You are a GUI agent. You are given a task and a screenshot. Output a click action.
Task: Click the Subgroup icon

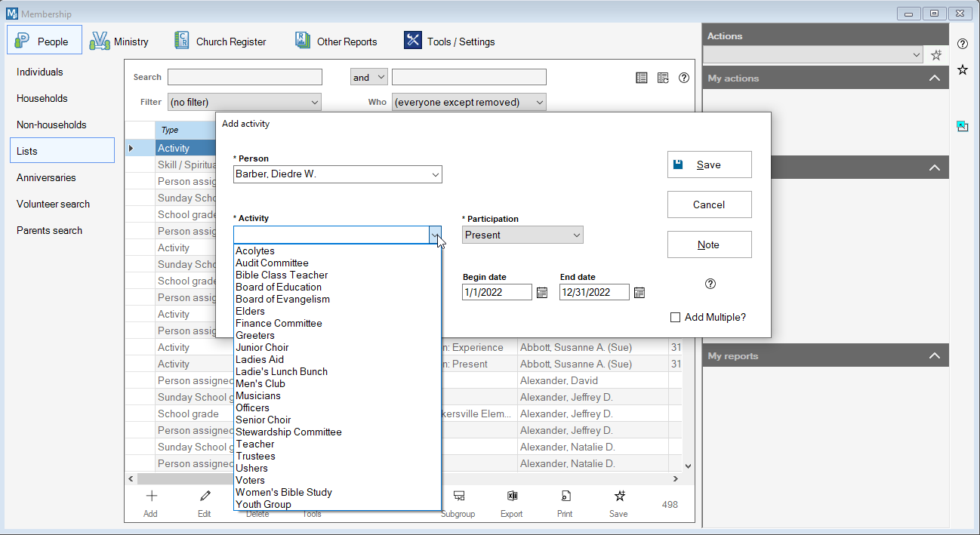458,497
